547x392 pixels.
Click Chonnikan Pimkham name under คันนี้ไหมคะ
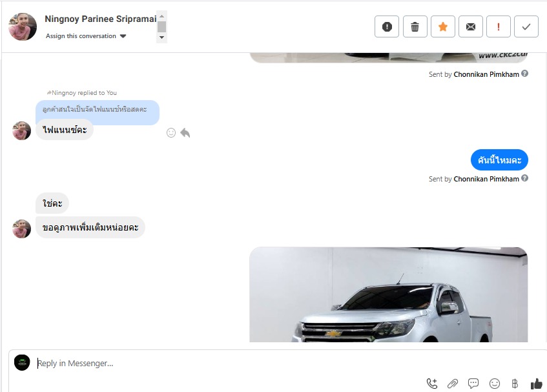click(x=486, y=179)
